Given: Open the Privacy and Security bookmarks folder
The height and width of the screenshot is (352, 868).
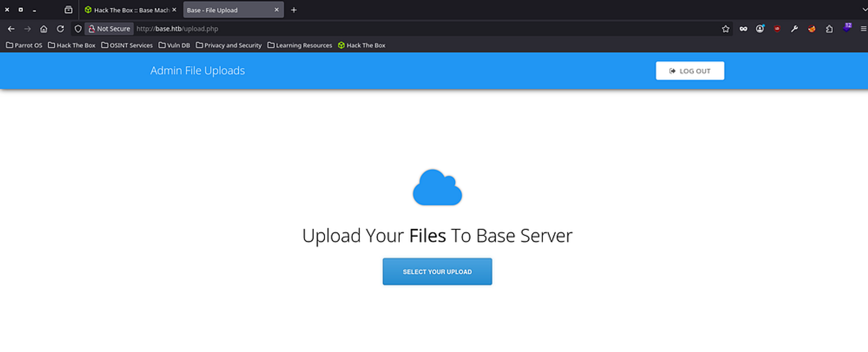Looking at the screenshot, I should point(228,45).
